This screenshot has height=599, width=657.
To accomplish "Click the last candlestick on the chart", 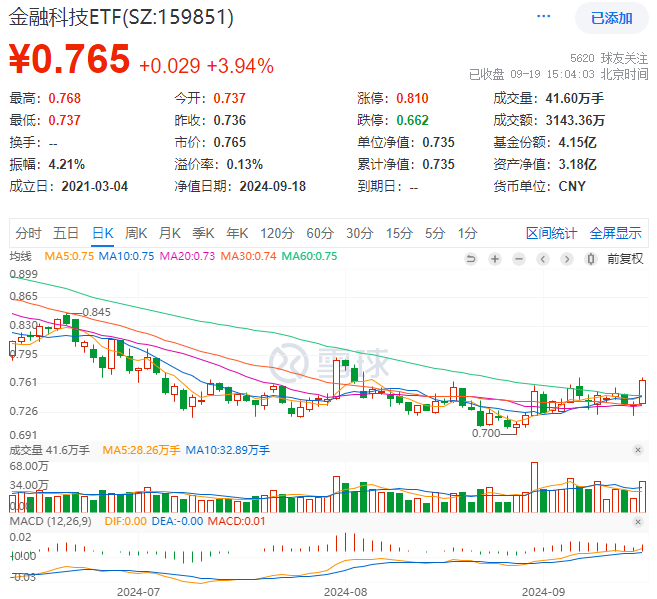I will click(642, 391).
